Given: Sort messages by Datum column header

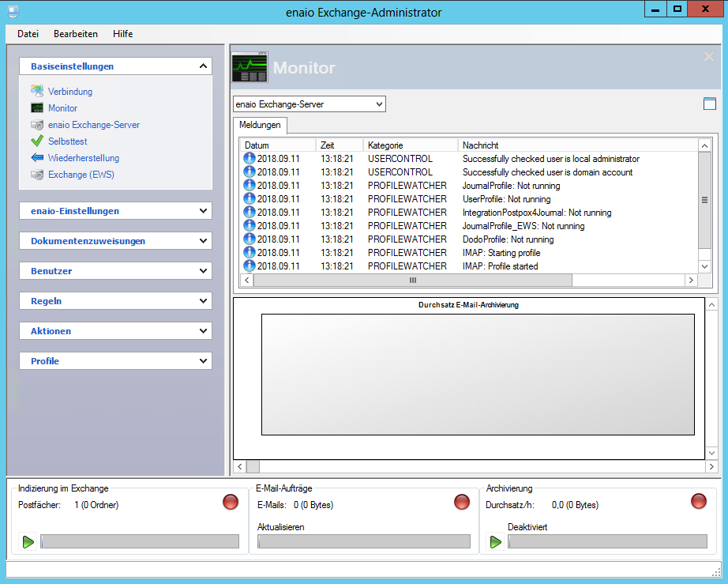Looking at the screenshot, I should point(278,145).
